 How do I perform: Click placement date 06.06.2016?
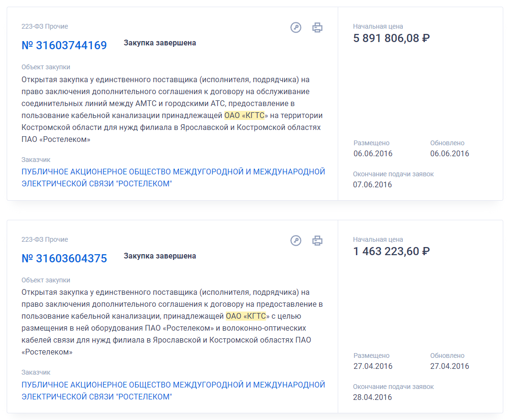tap(373, 153)
